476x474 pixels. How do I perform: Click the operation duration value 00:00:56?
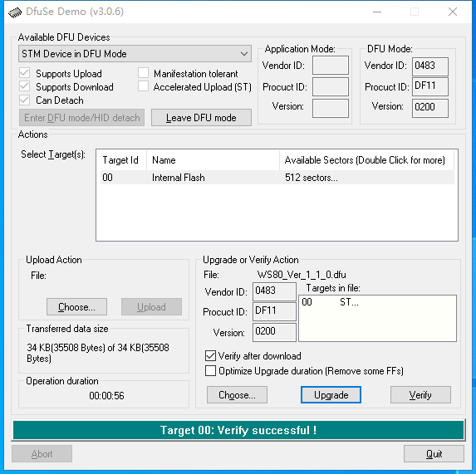(x=106, y=395)
